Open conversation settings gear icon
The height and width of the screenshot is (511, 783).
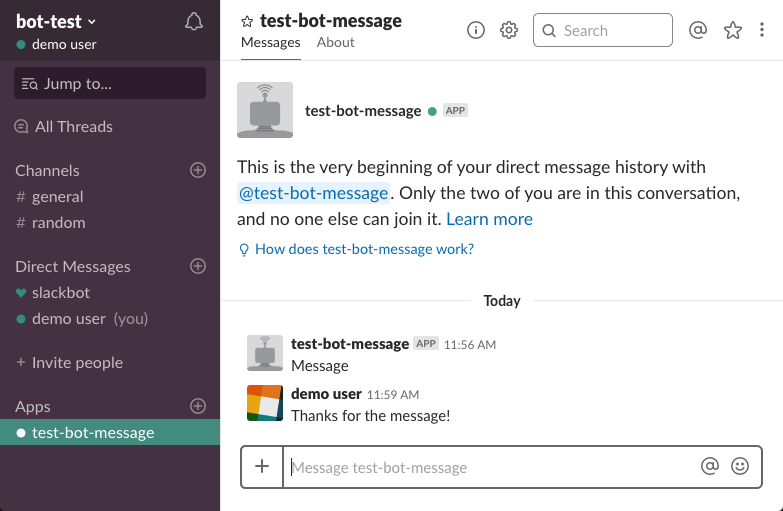pos(509,30)
